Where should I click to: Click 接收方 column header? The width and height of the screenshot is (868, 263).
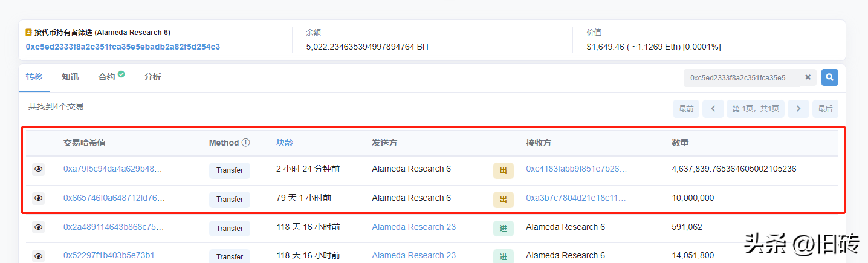pos(539,143)
